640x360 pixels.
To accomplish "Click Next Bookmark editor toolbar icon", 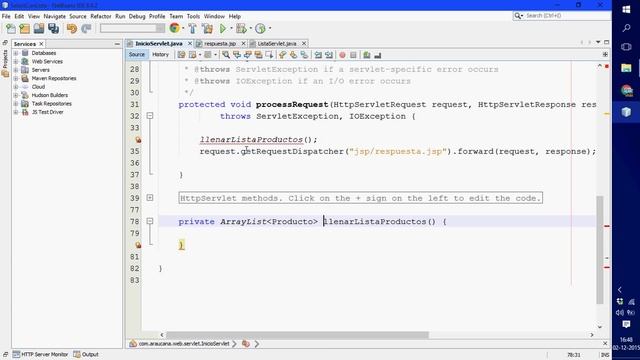I will pyautogui.click(x=293, y=55).
